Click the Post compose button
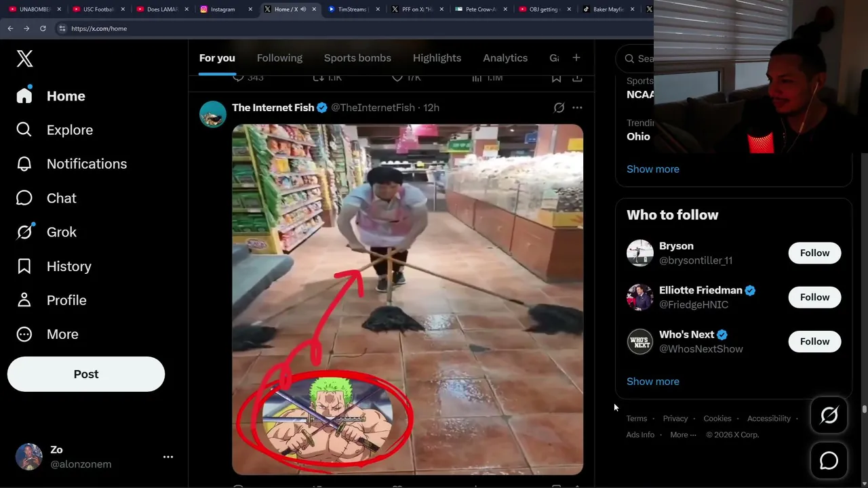868x488 pixels. pyautogui.click(x=86, y=374)
